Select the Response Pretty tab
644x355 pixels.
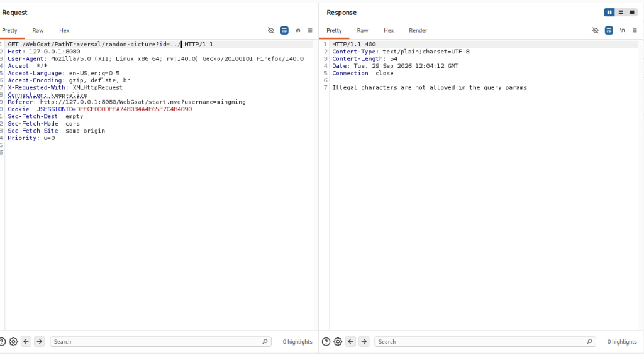[x=334, y=30]
